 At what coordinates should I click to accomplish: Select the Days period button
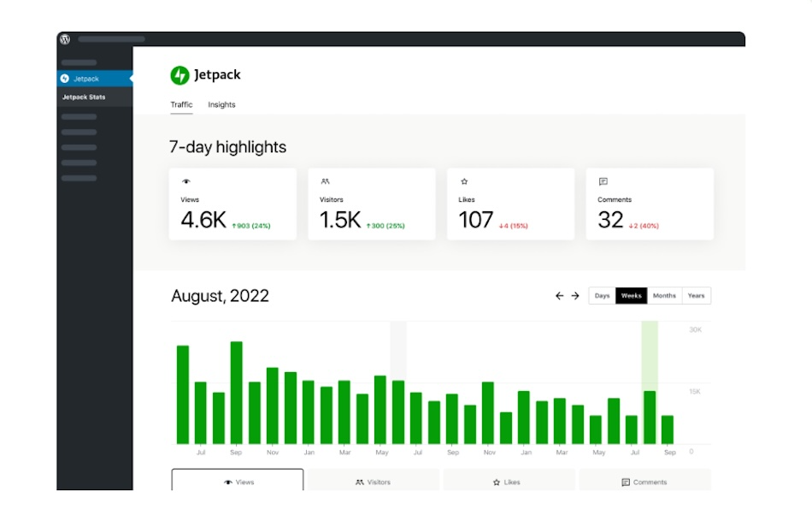pos(602,295)
